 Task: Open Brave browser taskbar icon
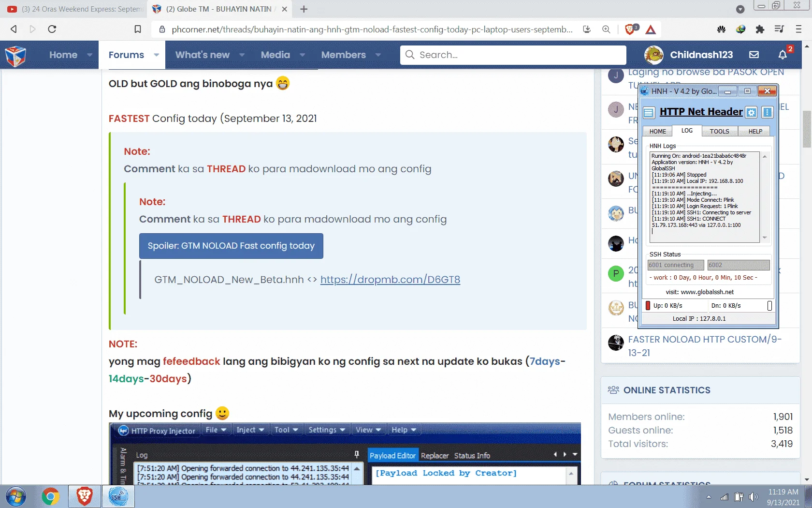[x=85, y=497]
